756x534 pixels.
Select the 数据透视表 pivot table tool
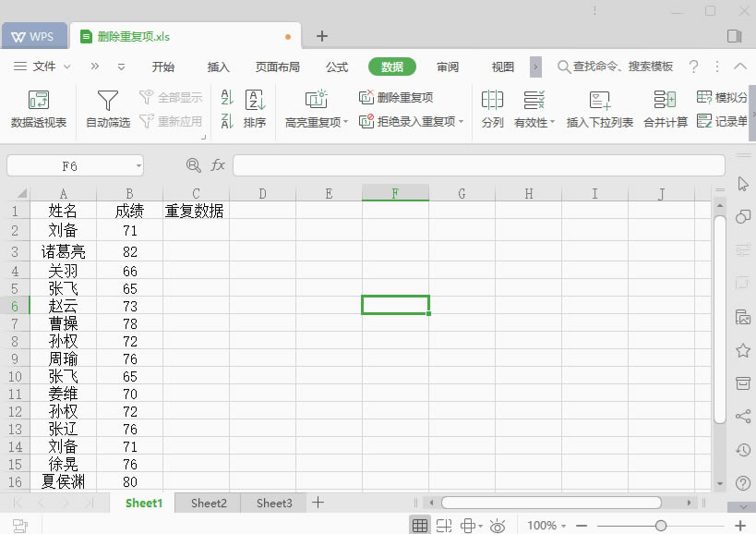[38, 109]
